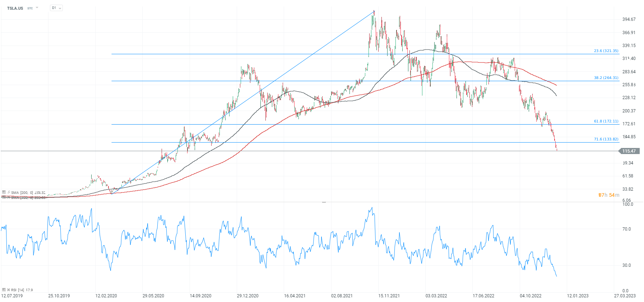Click the 33.82 price axis label

tap(628, 189)
